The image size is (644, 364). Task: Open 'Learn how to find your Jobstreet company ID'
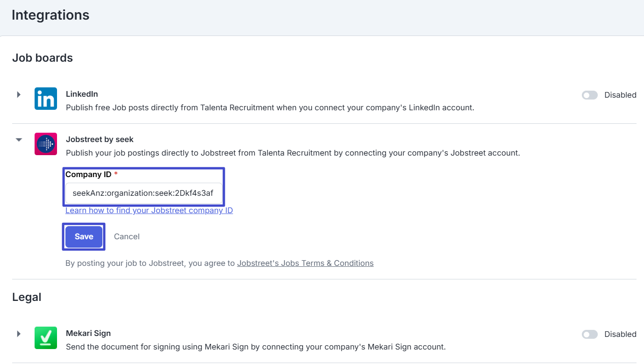tap(149, 210)
